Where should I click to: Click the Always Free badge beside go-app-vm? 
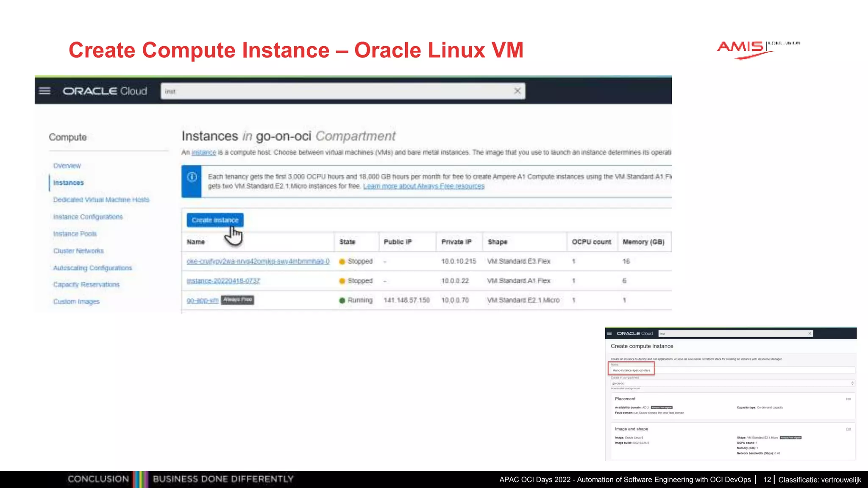click(x=237, y=299)
